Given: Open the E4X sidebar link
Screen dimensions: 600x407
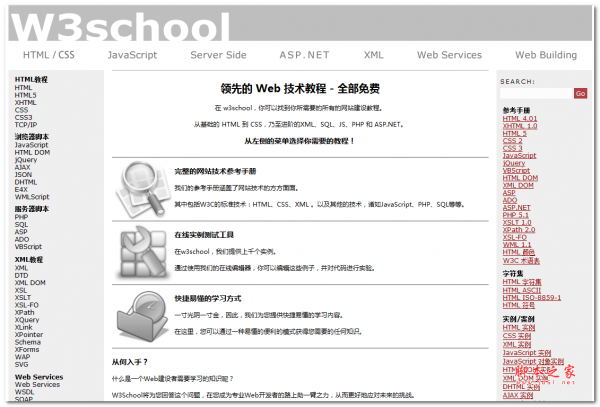Looking at the screenshot, I should (x=21, y=189).
